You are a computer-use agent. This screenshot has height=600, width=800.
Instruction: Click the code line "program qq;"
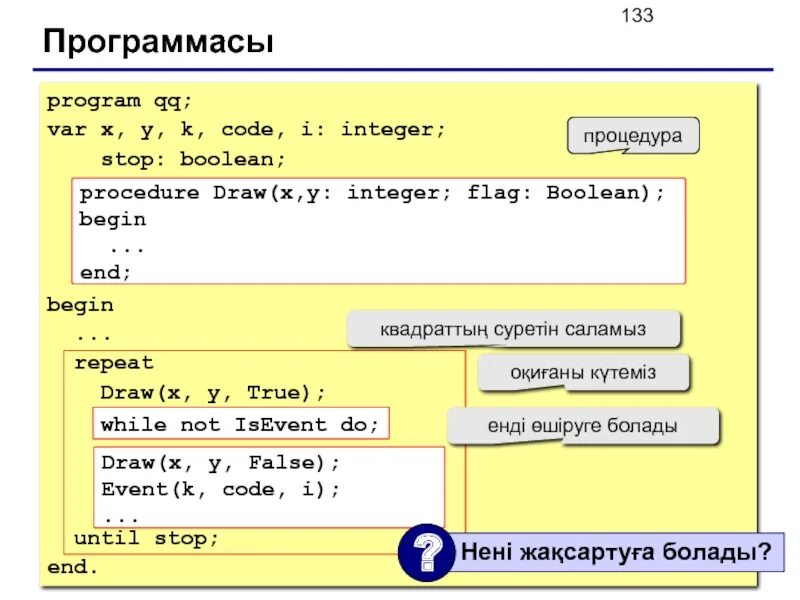[119, 101]
